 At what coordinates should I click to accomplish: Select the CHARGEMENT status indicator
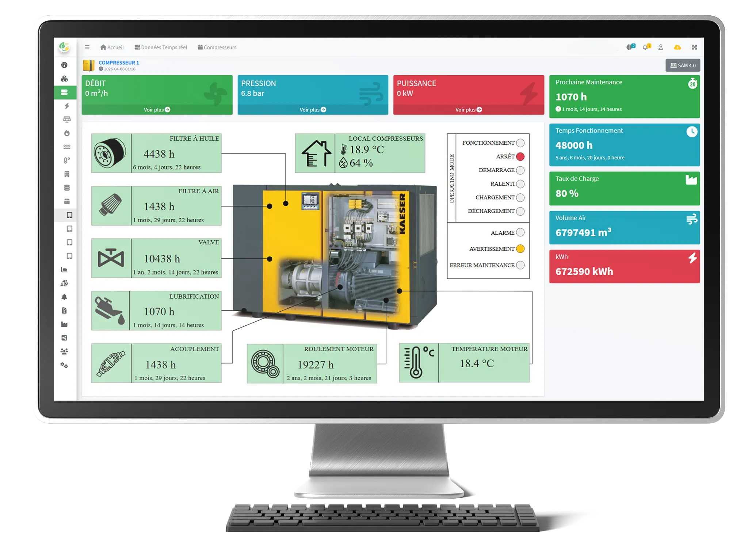pos(520,197)
